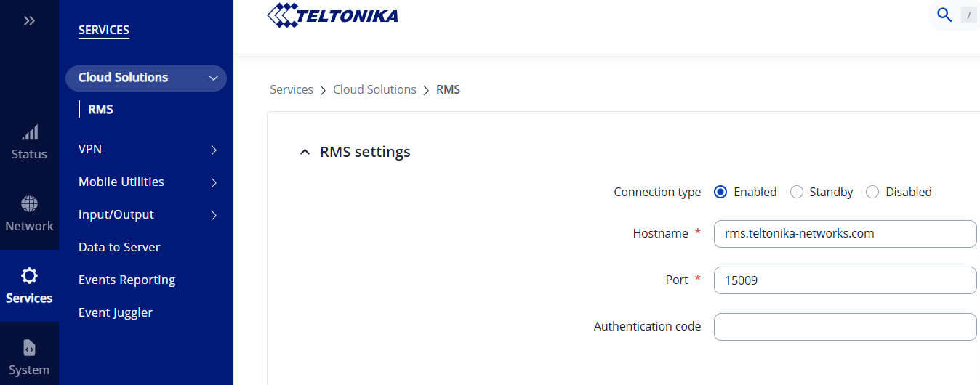Collapse the Cloud Solutions menu
Screen dimensions: 980x385
[x=213, y=78]
